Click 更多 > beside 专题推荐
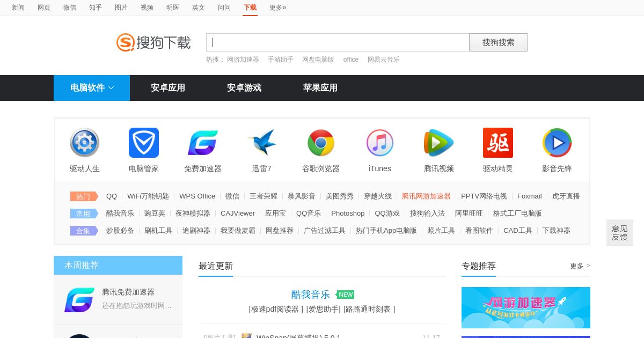 [580, 266]
